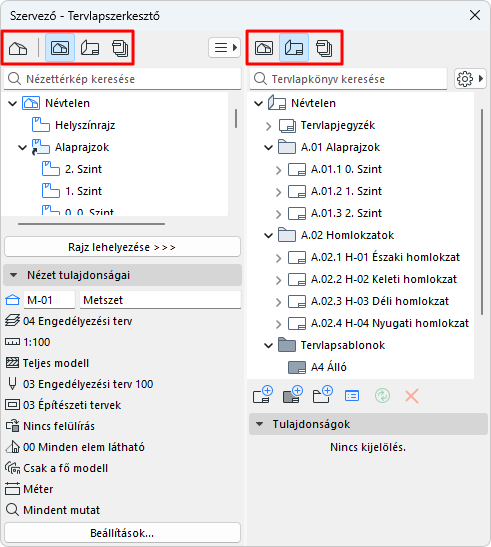The height and width of the screenshot is (547, 491).
Task: Select right pane publisher sets icon
Action: [x=324, y=48]
